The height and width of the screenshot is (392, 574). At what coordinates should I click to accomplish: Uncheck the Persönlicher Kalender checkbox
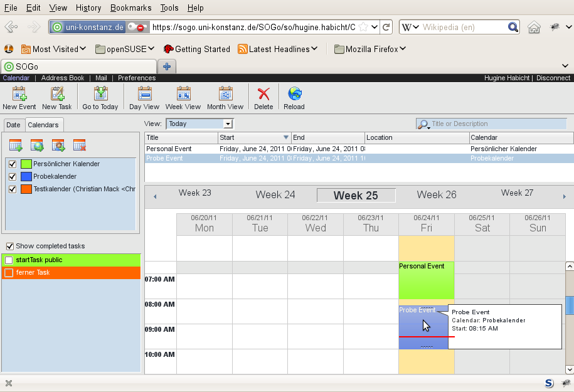[x=13, y=164]
